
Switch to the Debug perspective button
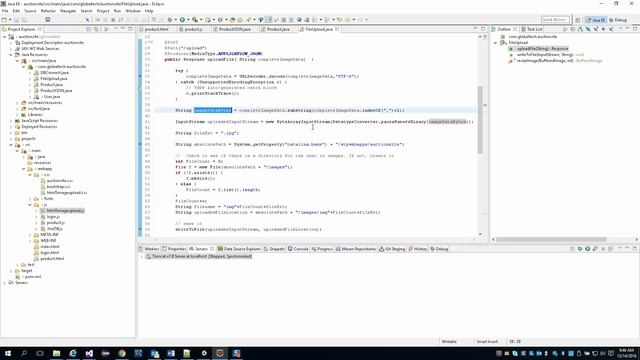(x=618, y=20)
